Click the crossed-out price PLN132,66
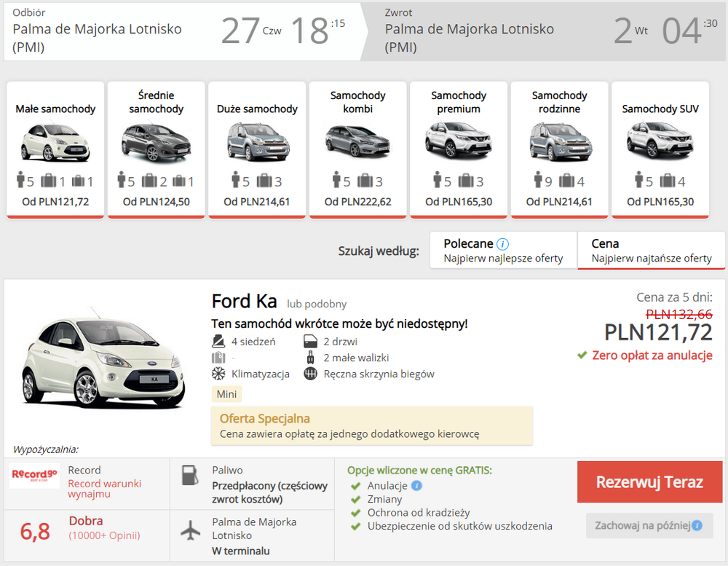Viewport: 728px width, 566px height. pos(678,315)
